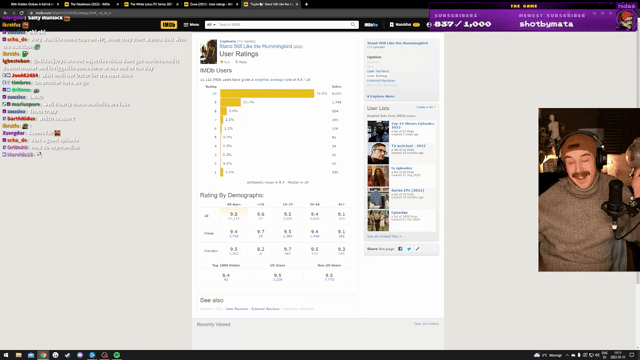Image resolution: width=640 pixels, height=360 pixels.
Task: Click the rating 10 vote bar
Action: tap(267, 93)
